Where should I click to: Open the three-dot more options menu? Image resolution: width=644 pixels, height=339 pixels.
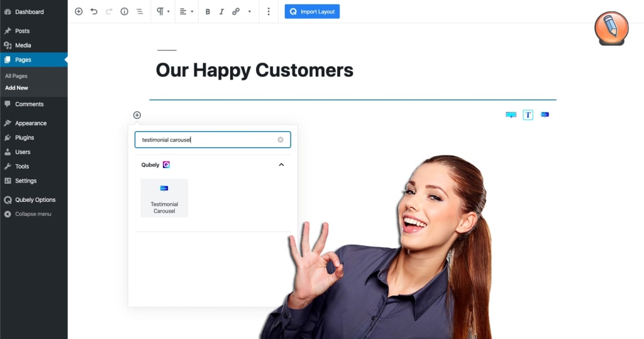point(268,11)
